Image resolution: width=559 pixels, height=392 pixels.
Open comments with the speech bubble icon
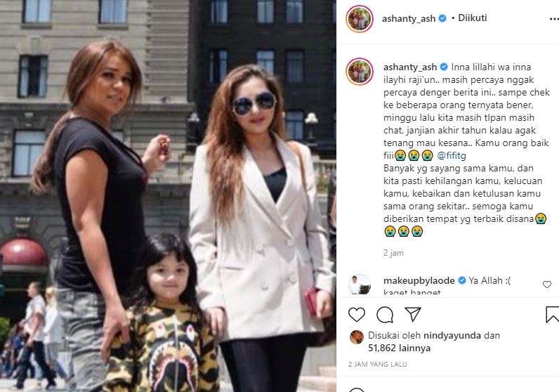385,315
